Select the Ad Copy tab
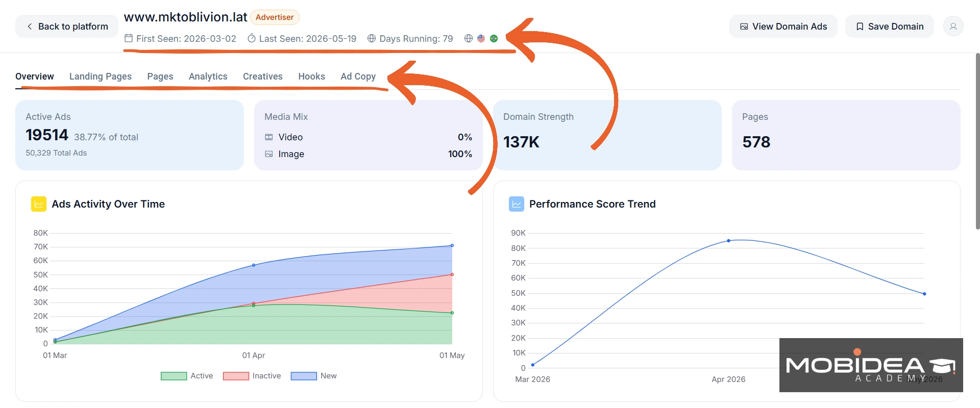 358,76
